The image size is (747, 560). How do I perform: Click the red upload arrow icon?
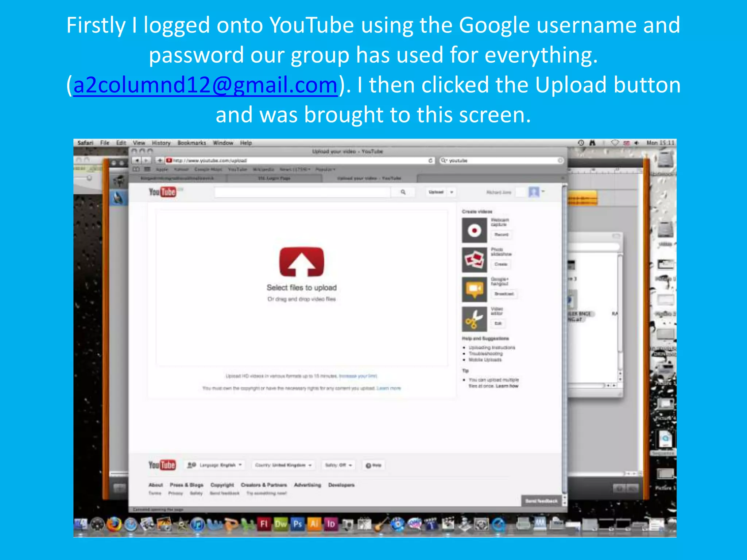[x=302, y=262]
